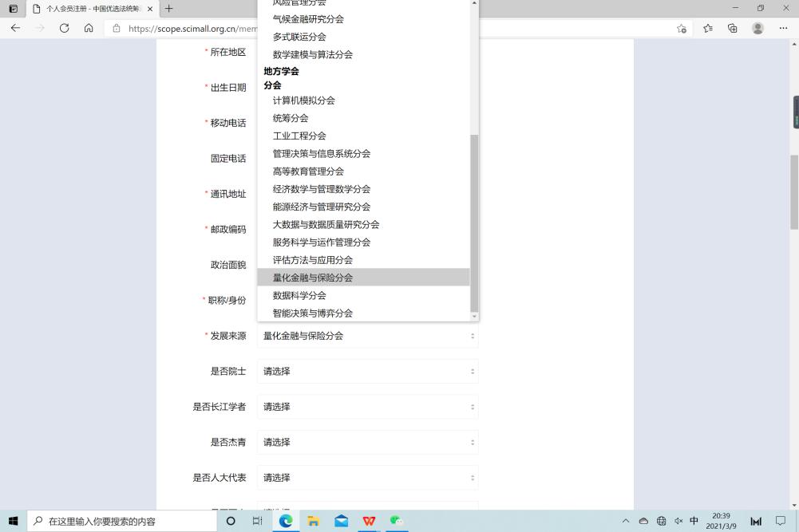Pick 计算机模拟分会 in the dropdown list
Image resolution: width=799 pixels, height=532 pixels.
click(x=304, y=100)
